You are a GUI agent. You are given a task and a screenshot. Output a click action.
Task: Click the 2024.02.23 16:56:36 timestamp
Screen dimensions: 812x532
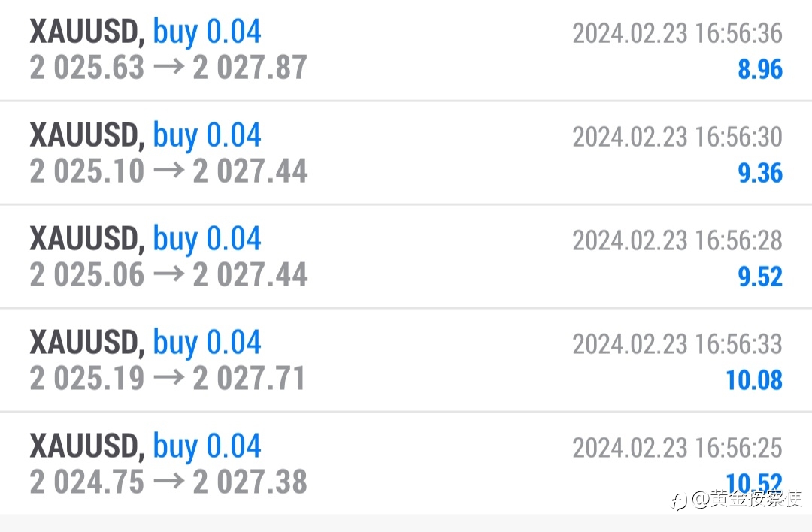point(677,33)
